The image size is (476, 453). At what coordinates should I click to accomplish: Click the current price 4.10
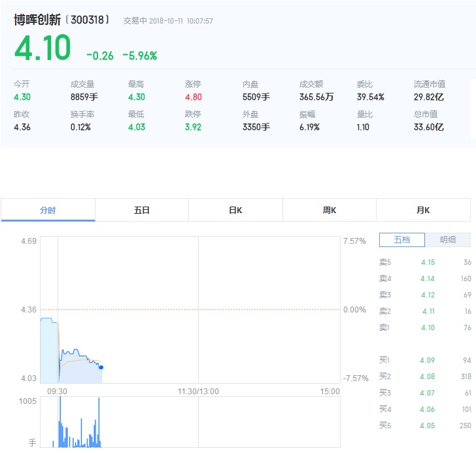coord(42,47)
